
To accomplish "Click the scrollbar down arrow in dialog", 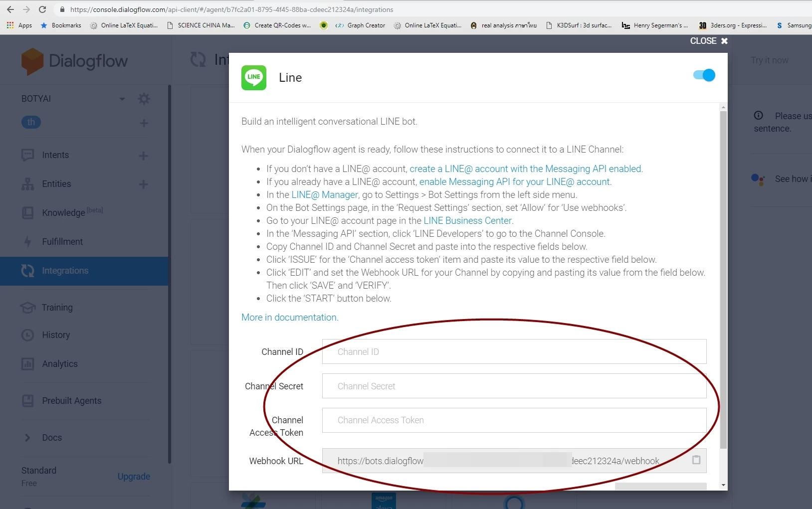I will pos(723,485).
